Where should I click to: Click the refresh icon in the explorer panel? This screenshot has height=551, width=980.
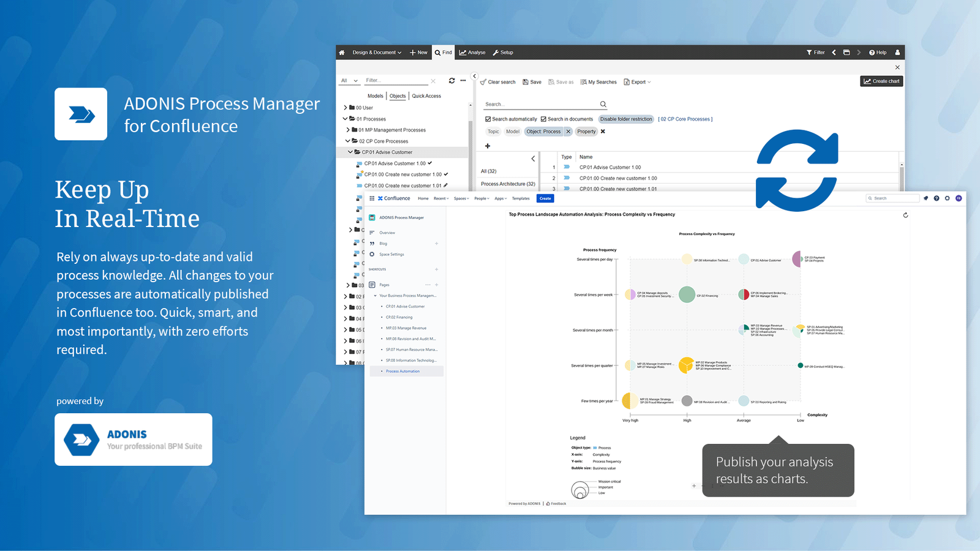tap(451, 80)
